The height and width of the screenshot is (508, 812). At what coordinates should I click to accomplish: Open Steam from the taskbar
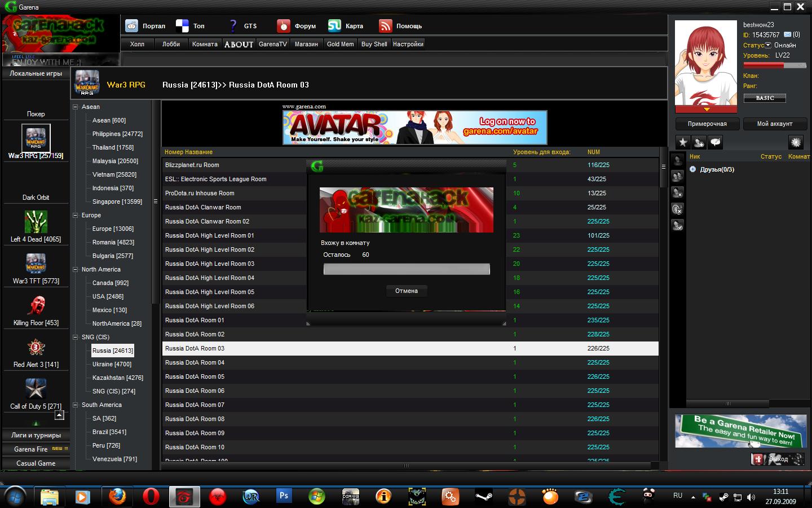[483, 496]
